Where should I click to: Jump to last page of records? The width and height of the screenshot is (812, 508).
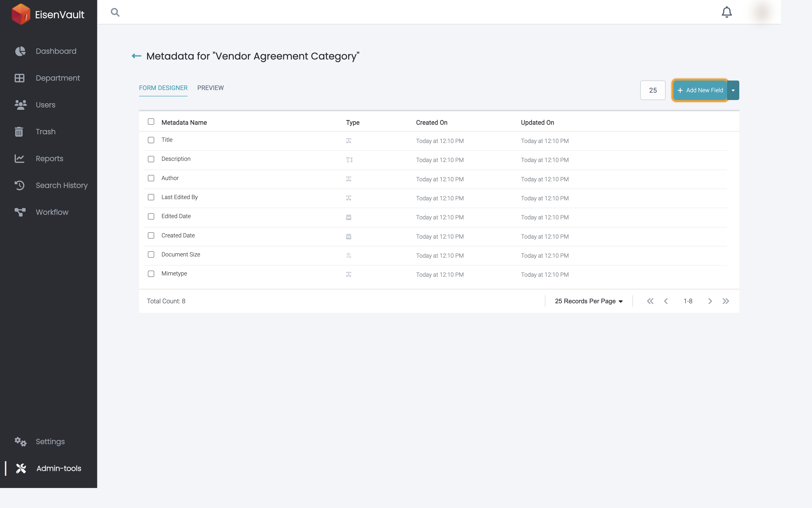point(726,301)
